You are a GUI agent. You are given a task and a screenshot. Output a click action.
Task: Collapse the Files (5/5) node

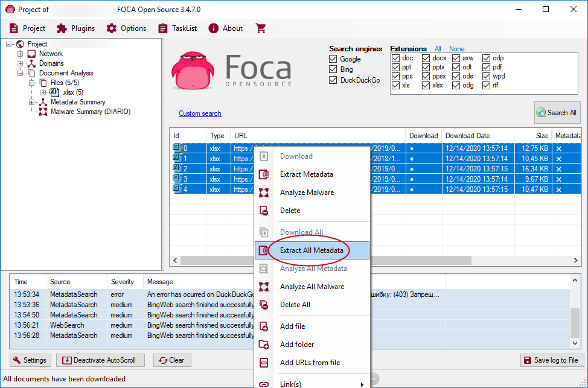click(32, 83)
